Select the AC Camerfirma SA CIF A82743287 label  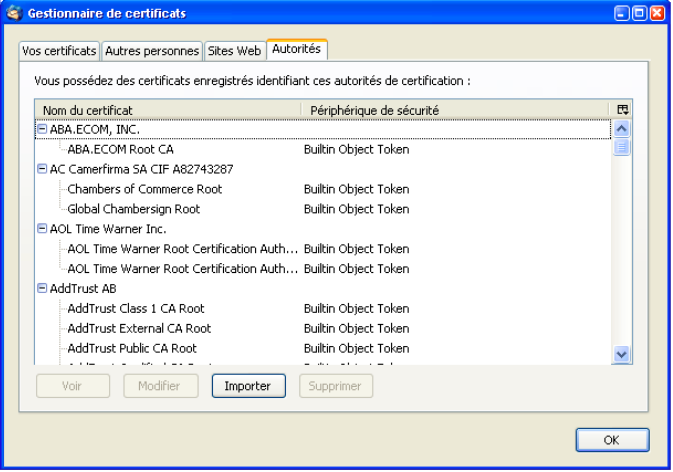pyautogui.click(x=142, y=169)
